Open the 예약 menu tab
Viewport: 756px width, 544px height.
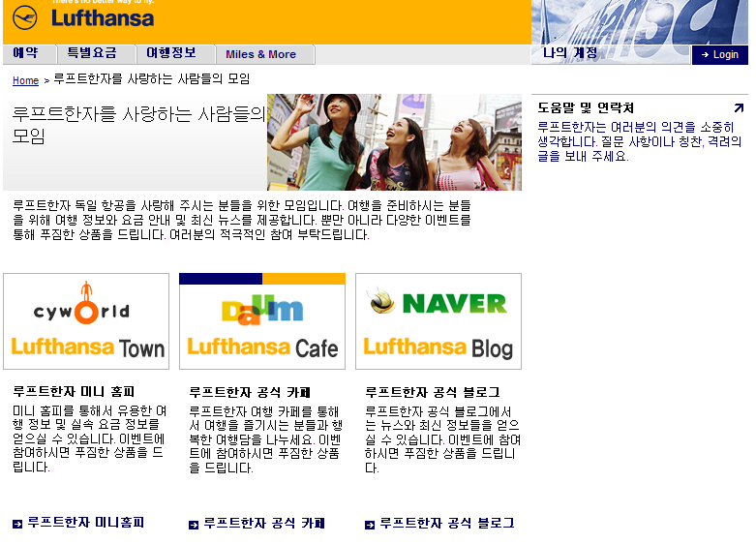click(30, 54)
